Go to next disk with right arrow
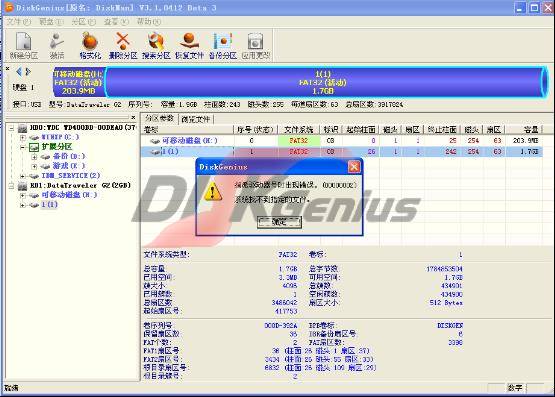Image resolution: width=555 pixels, height=397 pixels. (x=28, y=72)
